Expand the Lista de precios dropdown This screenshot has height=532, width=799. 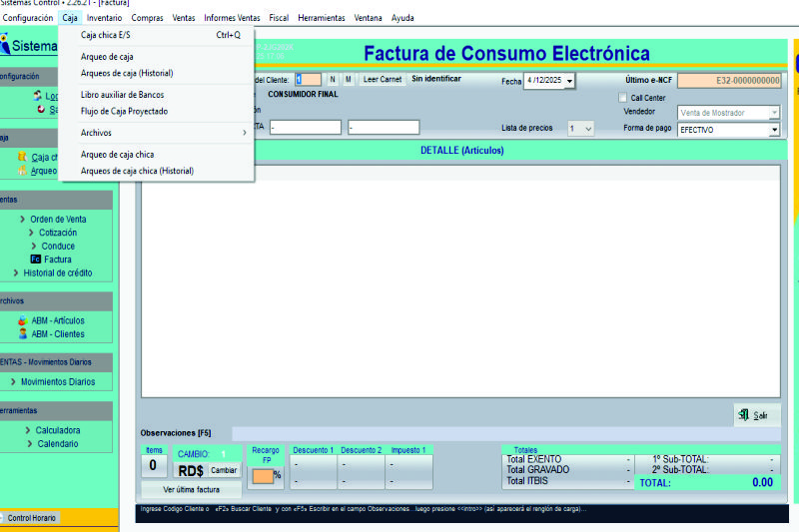(587, 129)
